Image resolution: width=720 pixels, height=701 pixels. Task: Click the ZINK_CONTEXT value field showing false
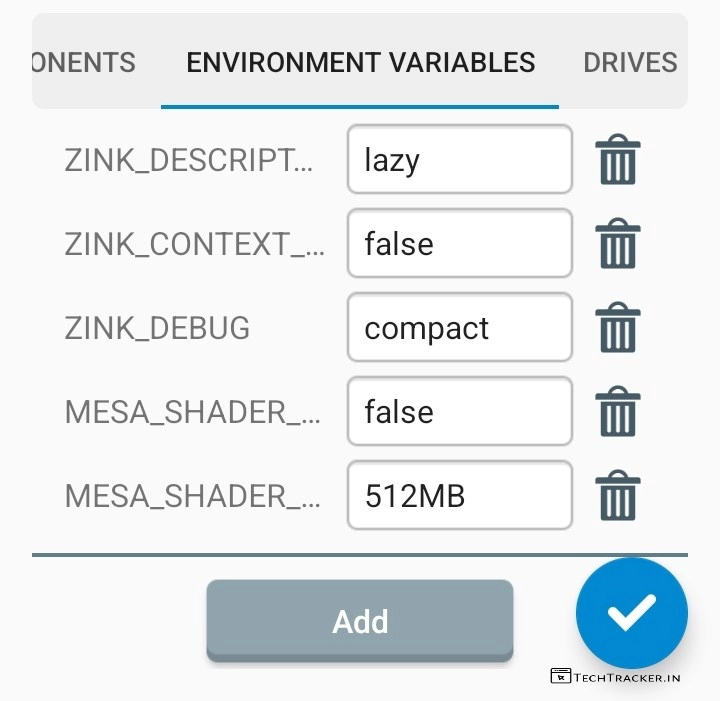click(x=459, y=244)
